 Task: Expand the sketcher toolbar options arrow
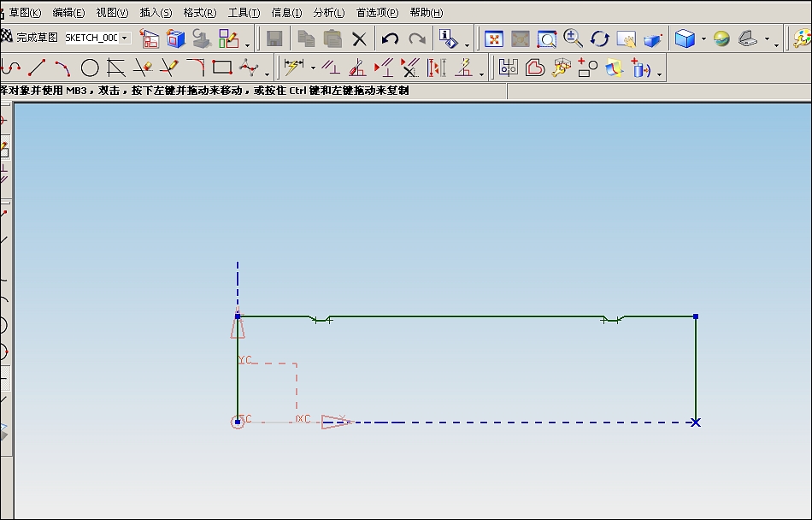pyautogui.click(x=247, y=45)
